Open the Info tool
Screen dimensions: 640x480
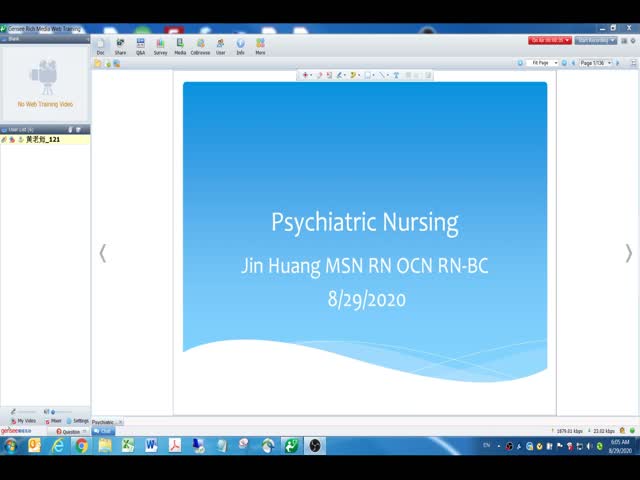pos(240,46)
